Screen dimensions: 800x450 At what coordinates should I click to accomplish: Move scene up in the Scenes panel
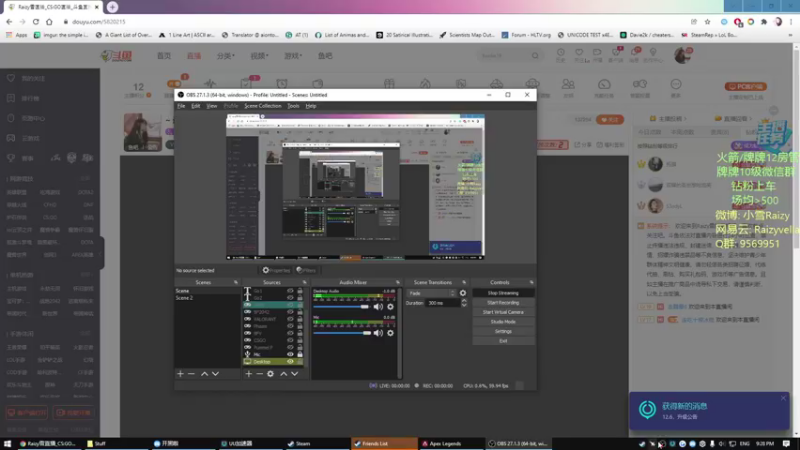(204, 374)
